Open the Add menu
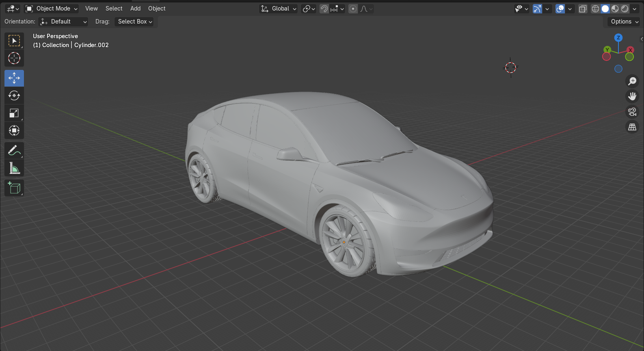 point(135,9)
